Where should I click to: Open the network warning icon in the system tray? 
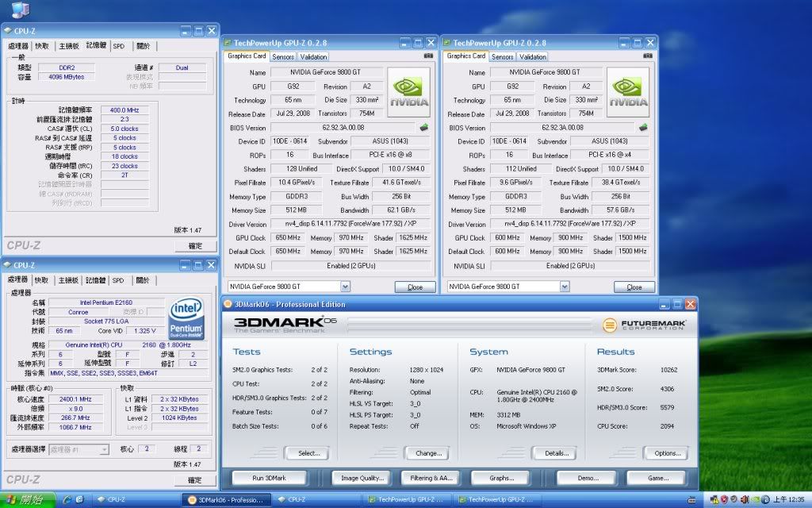tap(714, 500)
